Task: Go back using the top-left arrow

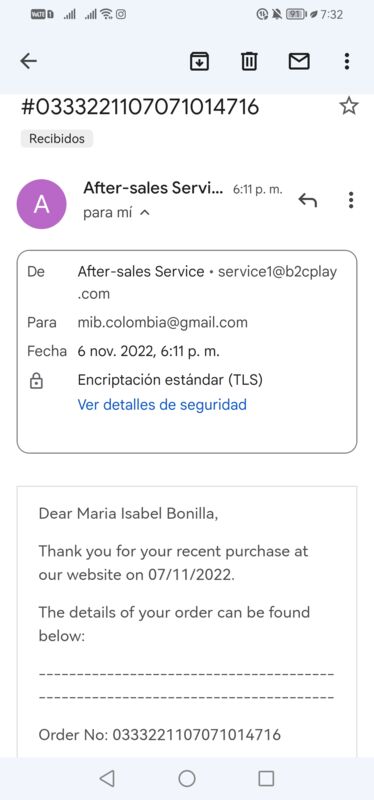Action: pyautogui.click(x=29, y=62)
